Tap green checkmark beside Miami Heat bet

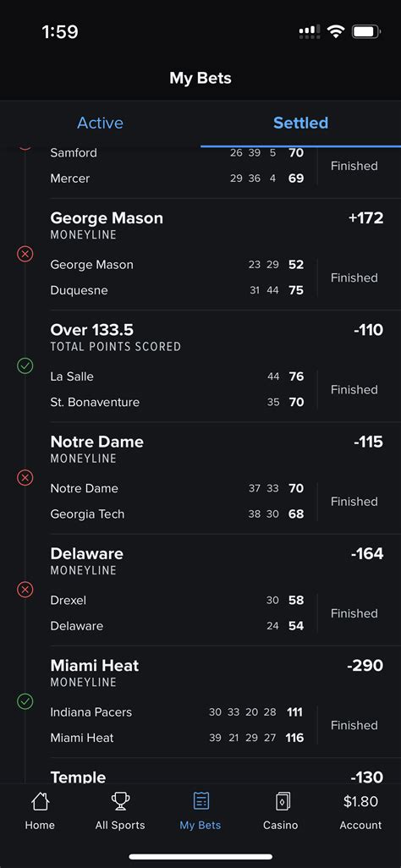pos(25,701)
